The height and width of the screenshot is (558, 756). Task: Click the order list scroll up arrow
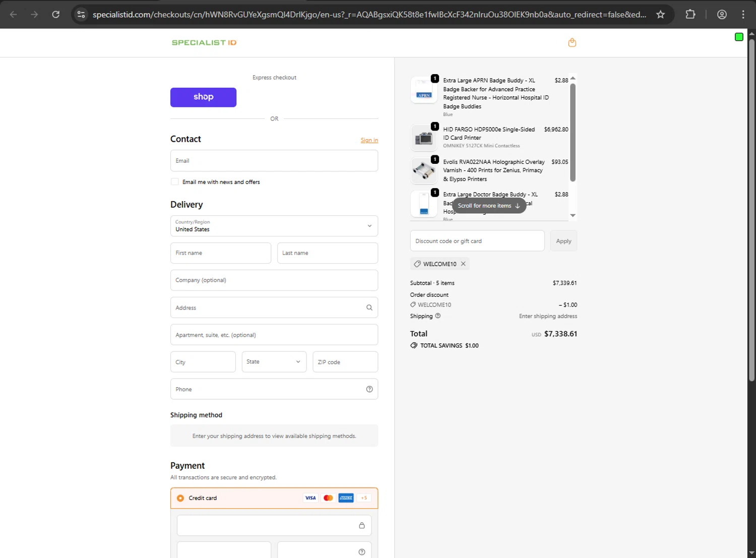coord(573,78)
